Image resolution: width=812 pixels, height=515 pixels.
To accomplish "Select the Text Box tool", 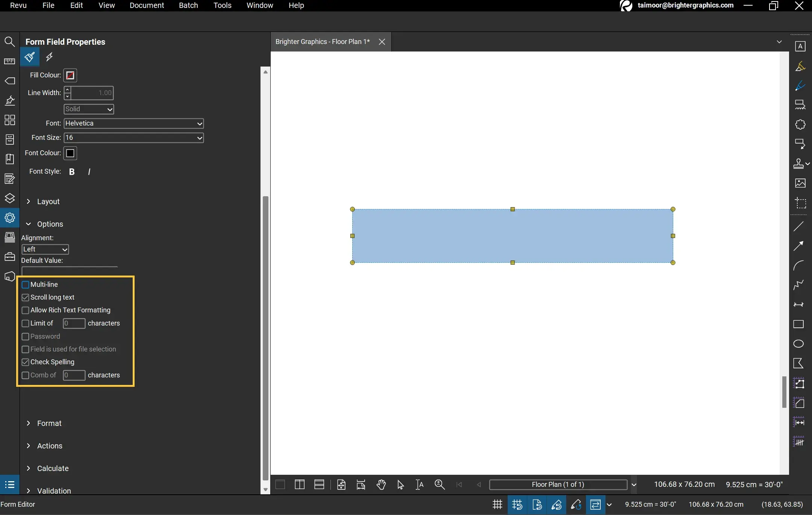I will tap(800, 46).
